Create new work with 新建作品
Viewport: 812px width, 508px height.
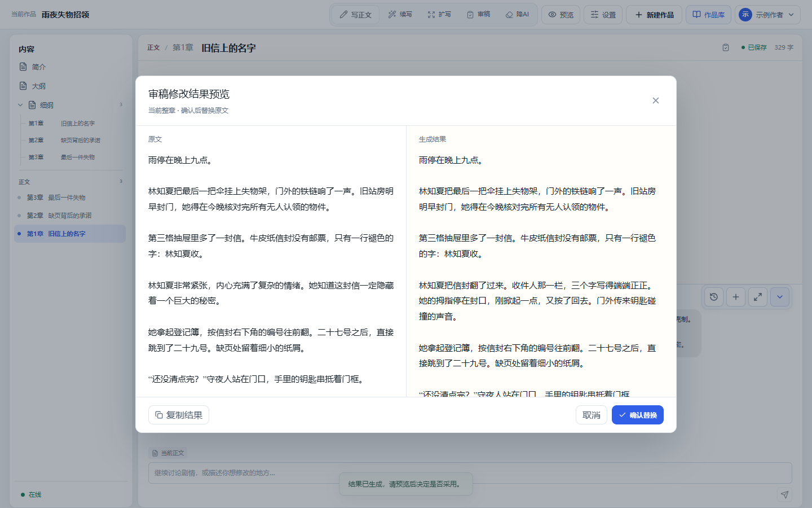654,15
